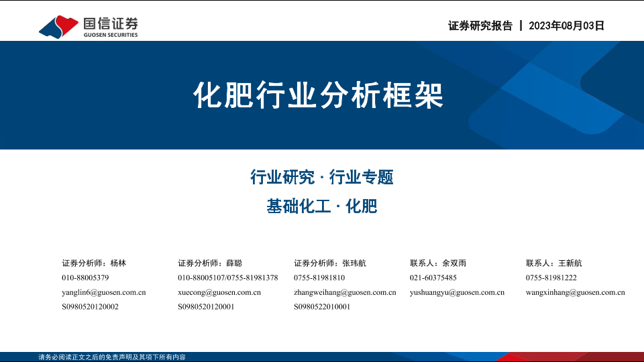Select the title 化肥行业分析框架
This screenshot has height=362, width=644.
pyautogui.click(x=319, y=96)
